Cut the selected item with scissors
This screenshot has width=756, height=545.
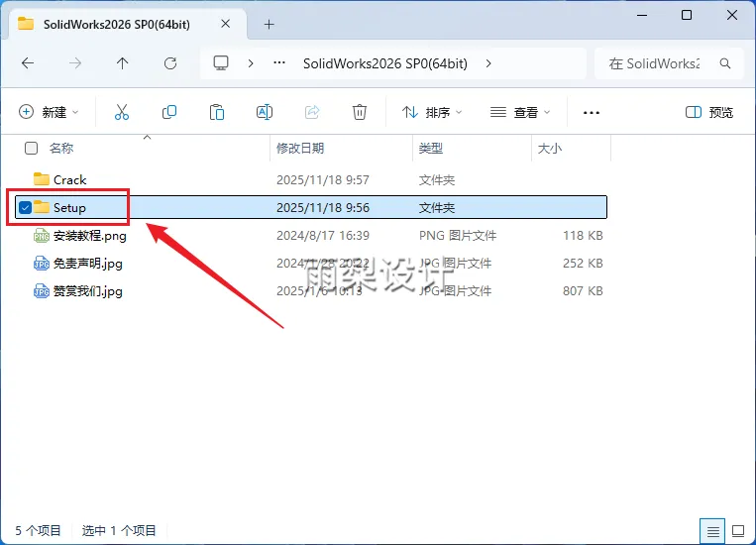[122, 112]
